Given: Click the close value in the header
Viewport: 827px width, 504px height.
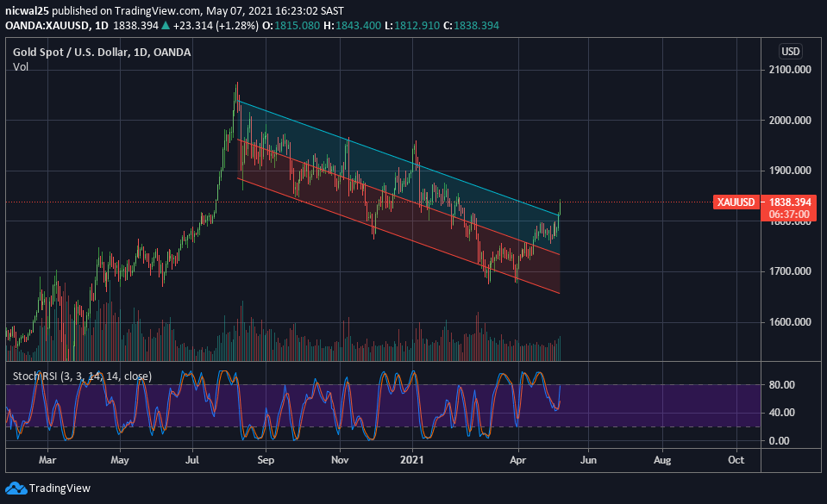Looking at the screenshot, I should tap(476, 25).
